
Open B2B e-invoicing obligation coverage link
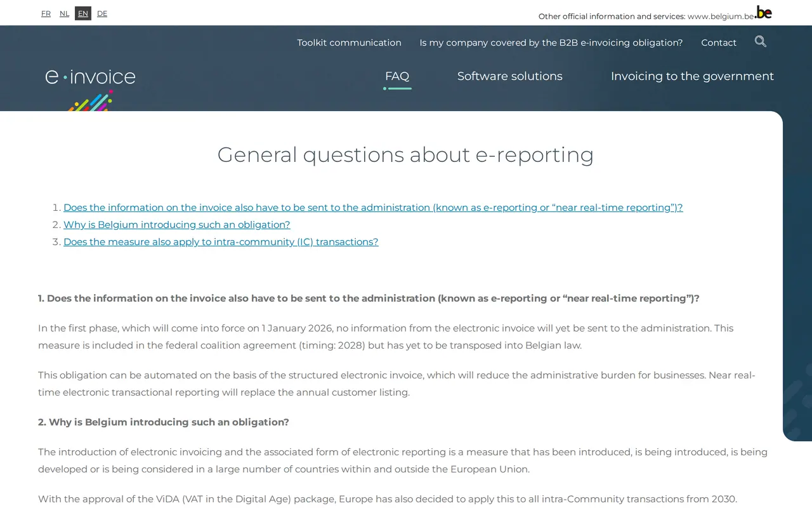(551, 43)
